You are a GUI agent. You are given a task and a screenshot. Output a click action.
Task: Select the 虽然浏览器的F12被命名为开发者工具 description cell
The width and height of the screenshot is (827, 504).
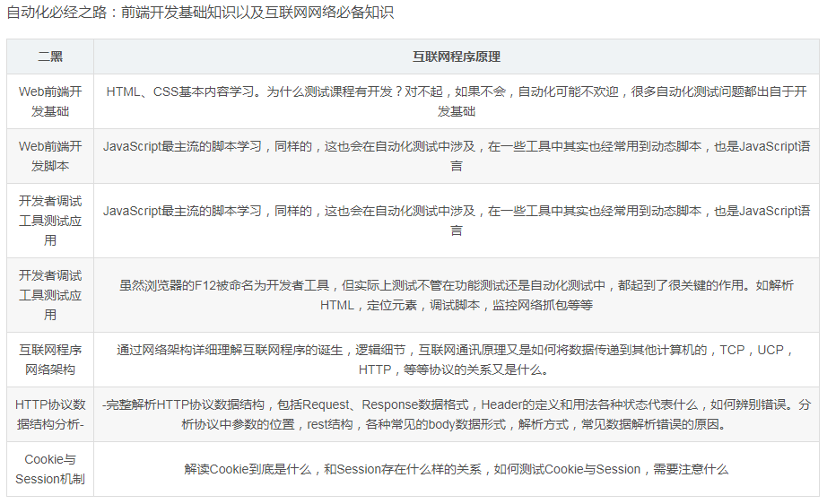point(457,295)
